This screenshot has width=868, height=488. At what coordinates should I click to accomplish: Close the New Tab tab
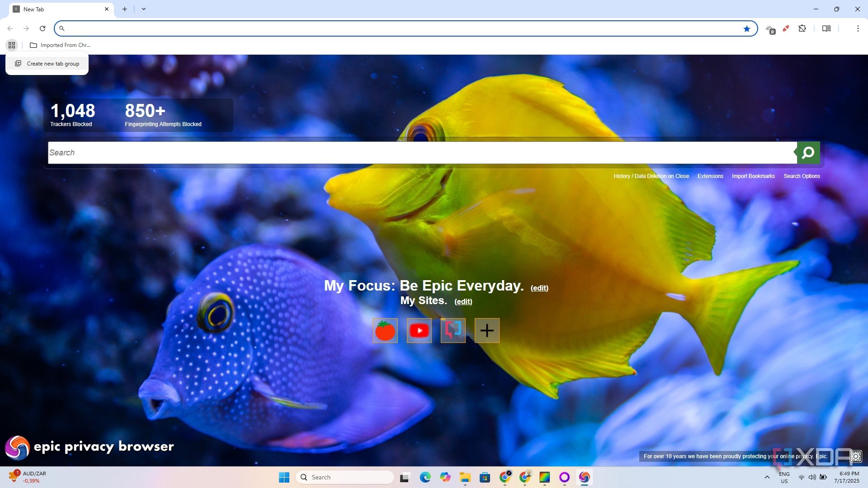click(x=107, y=9)
